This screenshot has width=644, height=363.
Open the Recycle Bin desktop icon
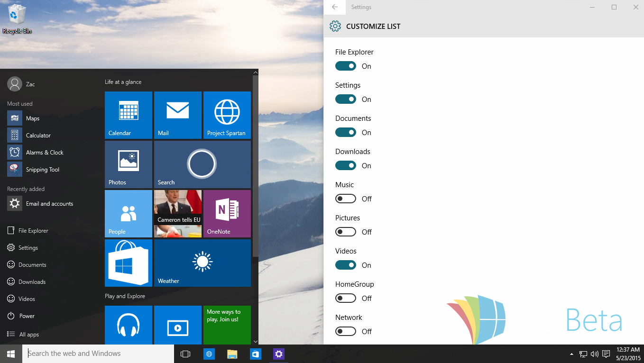tap(17, 19)
